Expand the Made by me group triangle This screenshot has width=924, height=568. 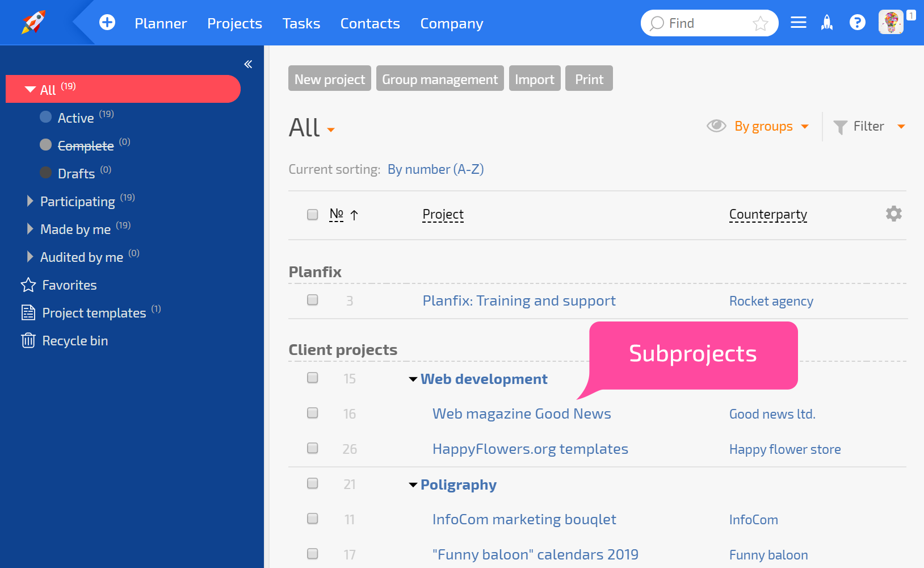point(30,228)
